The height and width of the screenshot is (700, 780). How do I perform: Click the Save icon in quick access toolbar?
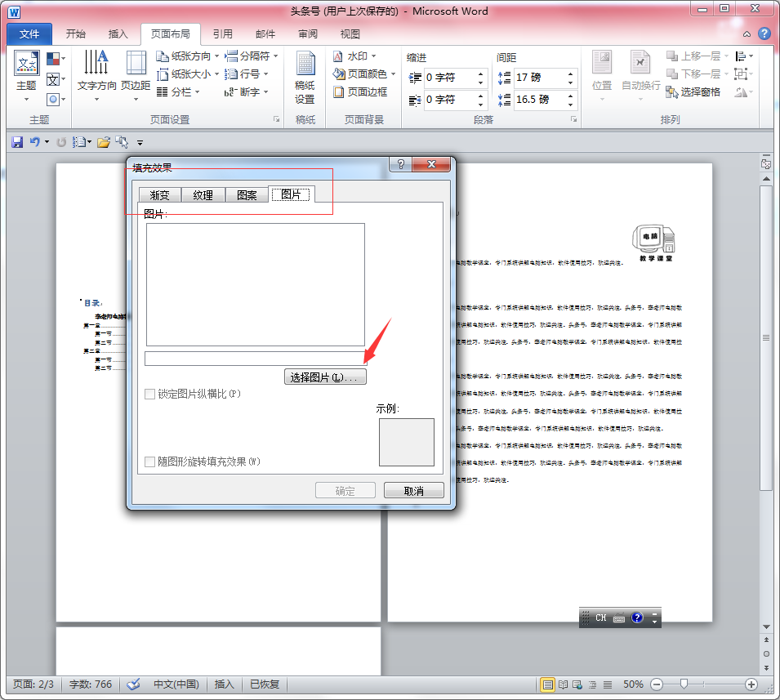pos(17,142)
